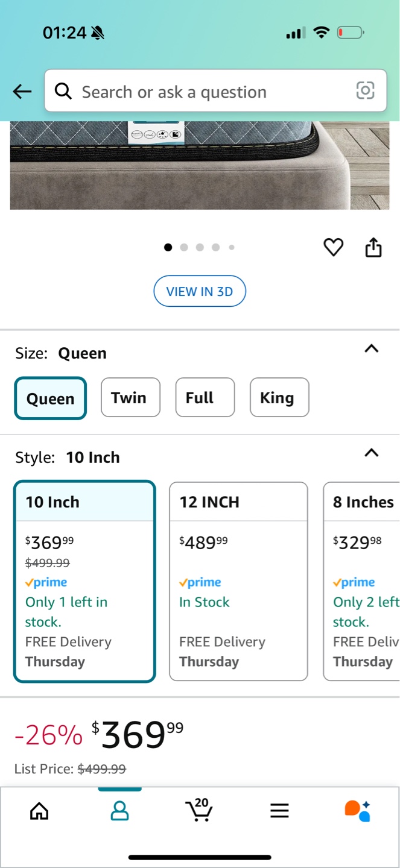Add mattress to wish list heart
The width and height of the screenshot is (400, 868).
coord(333,247)
